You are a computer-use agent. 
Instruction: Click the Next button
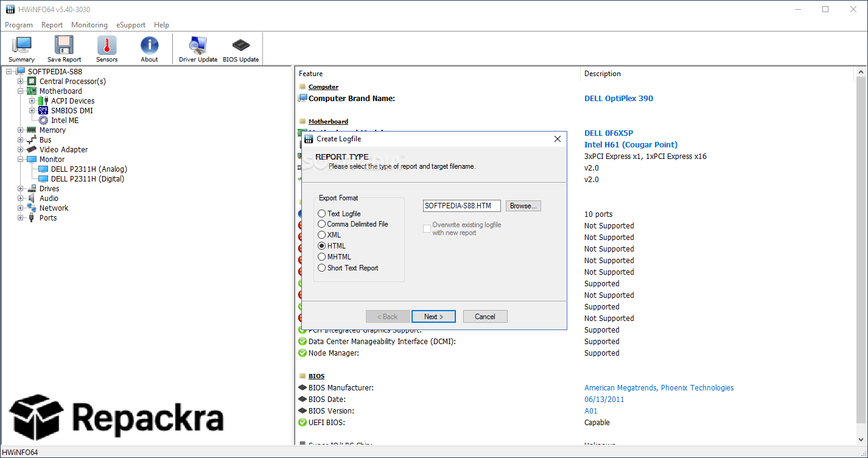(x=433, y=317)
